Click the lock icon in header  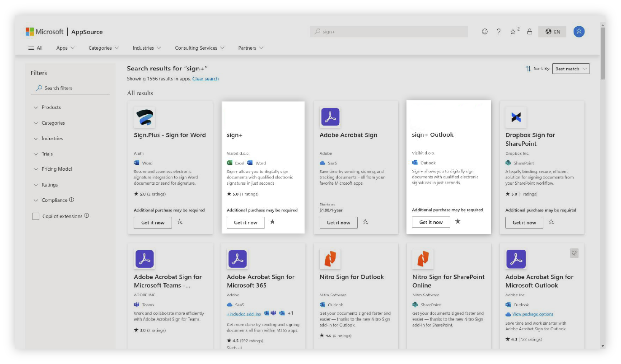[x=530, y=32]
